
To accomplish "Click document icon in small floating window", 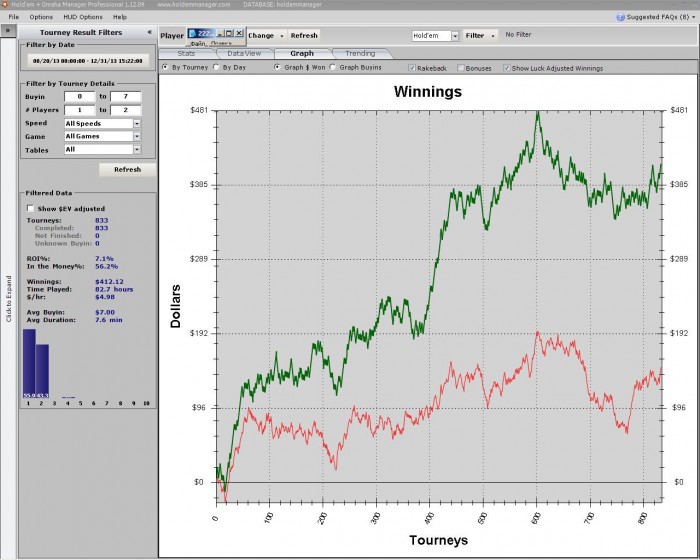I will 192,33.
